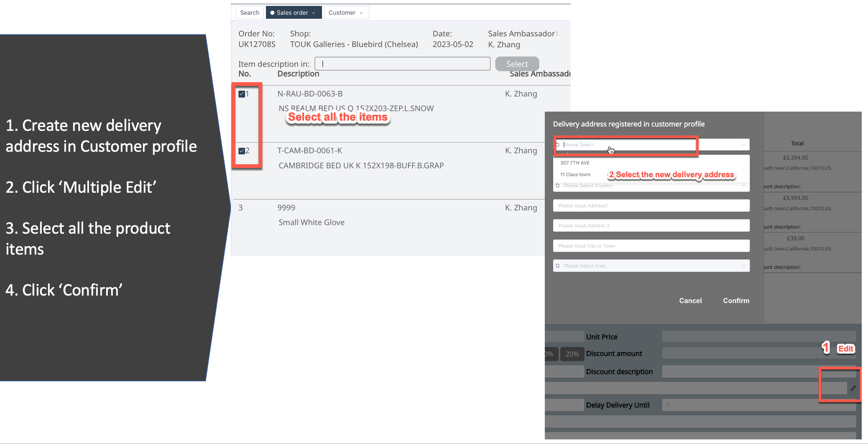Click the pencil edit icon
The height and width of the screenshot is (444, 868).
[853, 388]
